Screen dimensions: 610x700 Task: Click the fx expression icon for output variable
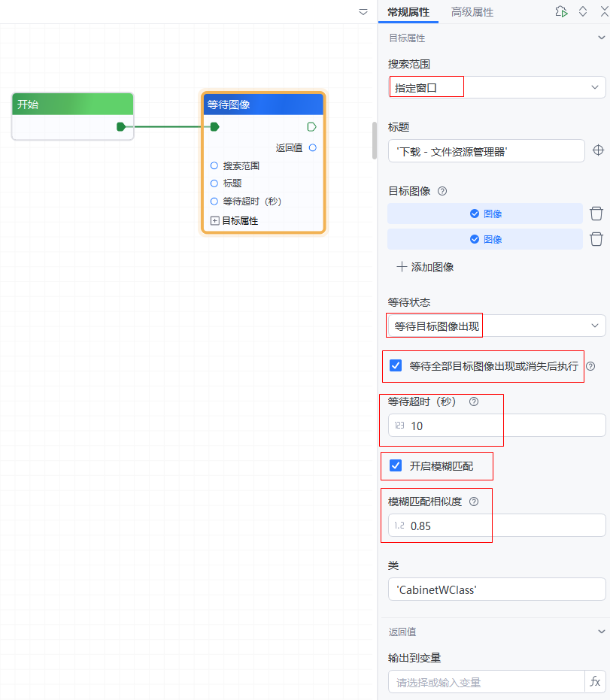point(595,682)
